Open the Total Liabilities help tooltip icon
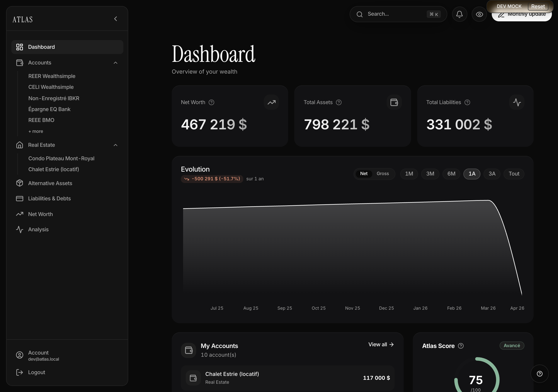Screen dimensions: 558x392 (467, 102)
